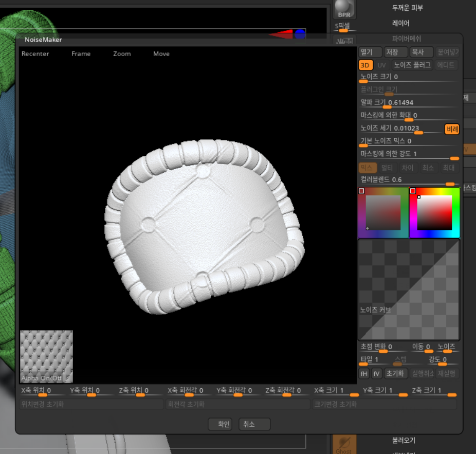Adjust the Y축 위치 slider
The width and height of the screenshot is (476, 454).
pos(91,391)
